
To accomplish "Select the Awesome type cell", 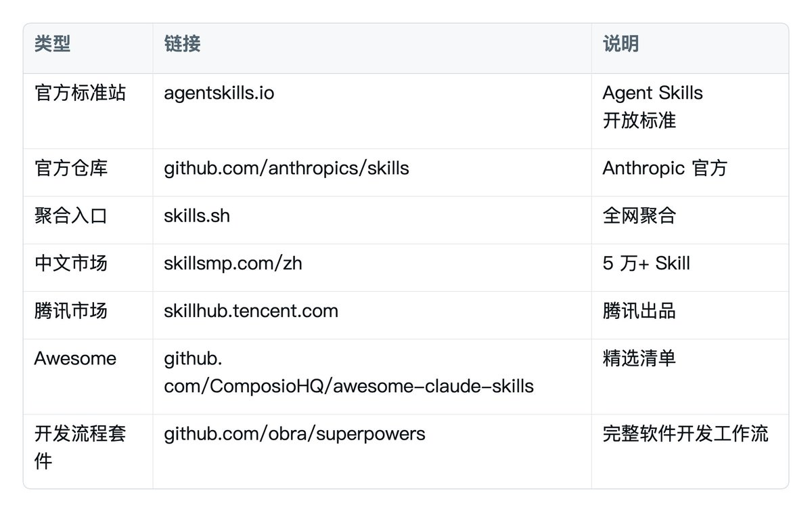I will 75,358.
